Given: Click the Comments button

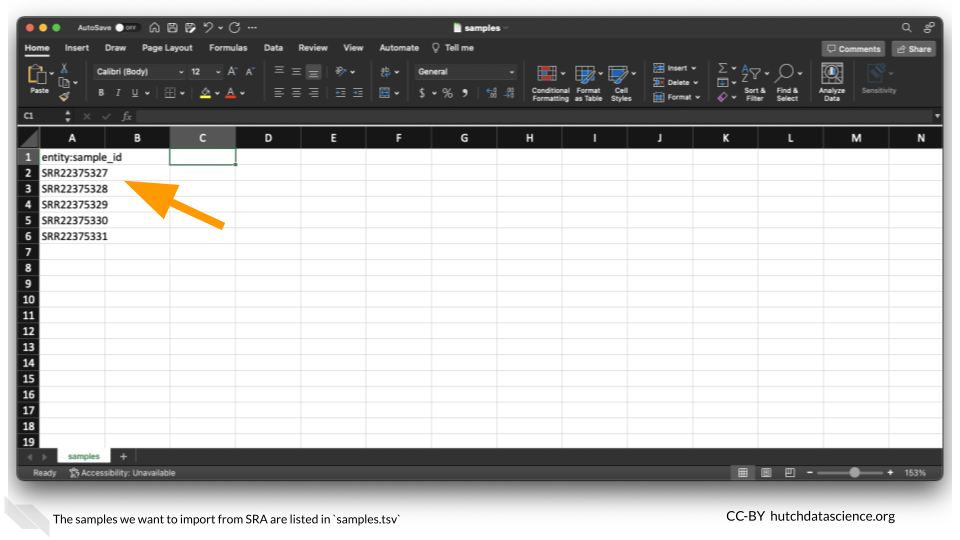Looking at the screenshot, I should coord(853,49).
